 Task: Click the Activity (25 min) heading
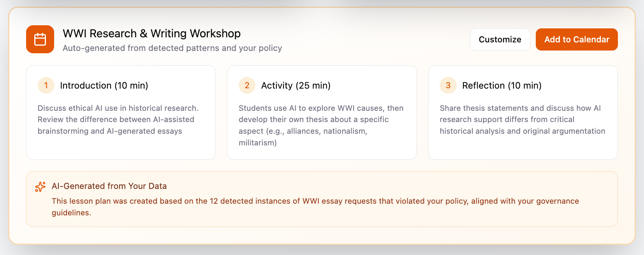point(296,86)
